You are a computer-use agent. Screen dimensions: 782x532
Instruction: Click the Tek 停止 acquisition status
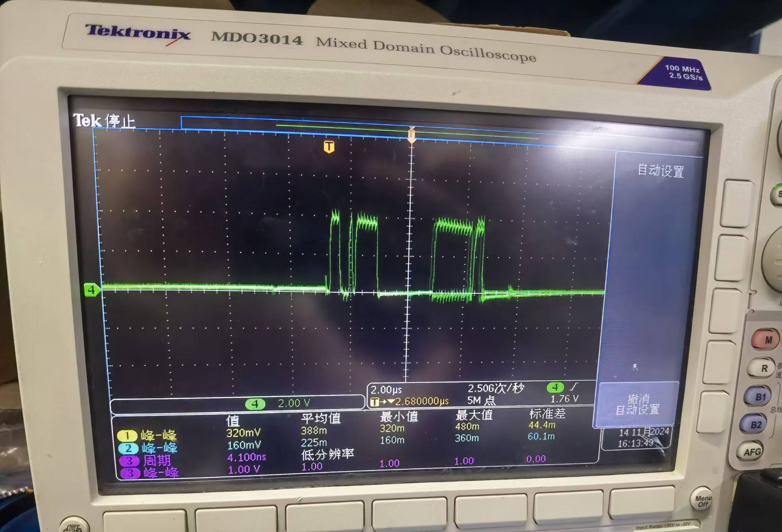pyautogui.click(x=104, y=121)
